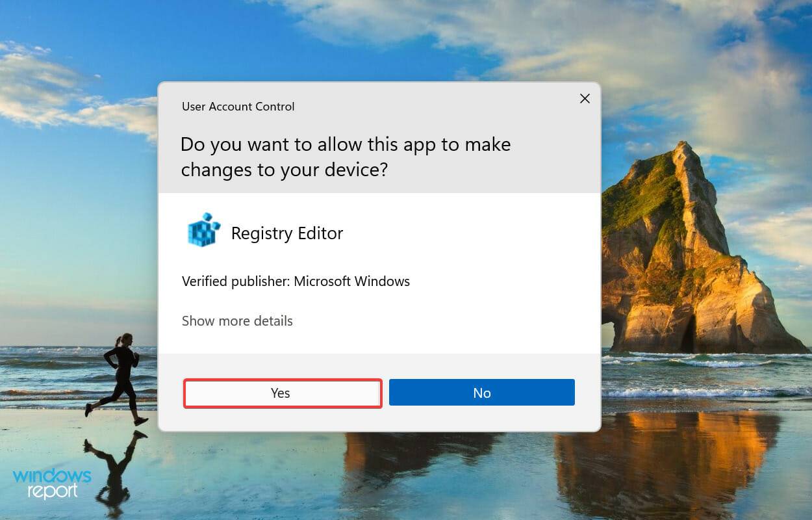
Task: Click the bottom button row of the dialog
Action: 379,392
